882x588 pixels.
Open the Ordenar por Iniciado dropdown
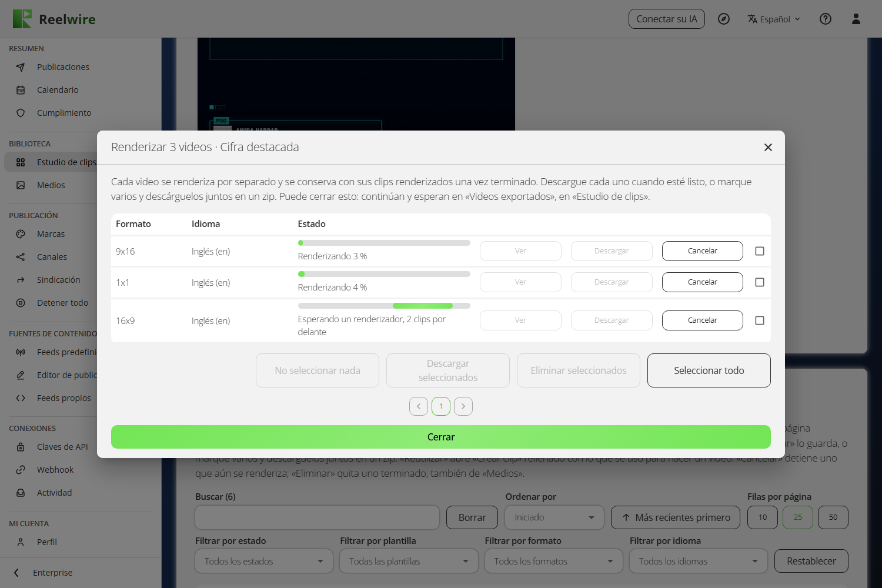coord(554,517)
